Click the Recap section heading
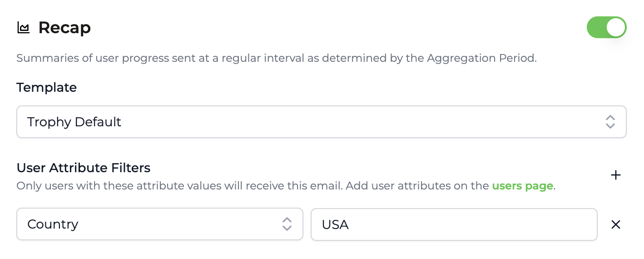This screenshot has height=259, width=644. point(64,28)
